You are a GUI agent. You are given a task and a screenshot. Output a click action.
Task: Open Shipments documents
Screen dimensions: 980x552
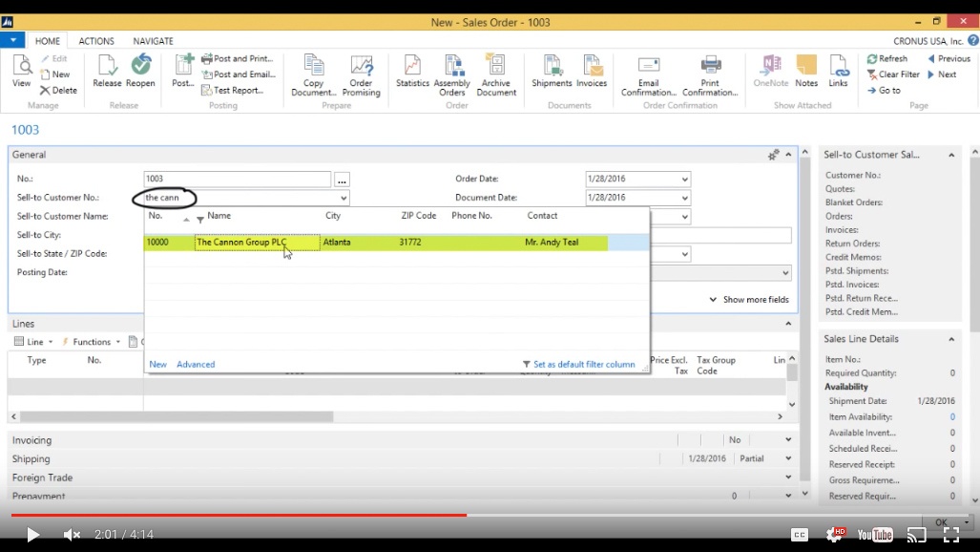(552, 72)
